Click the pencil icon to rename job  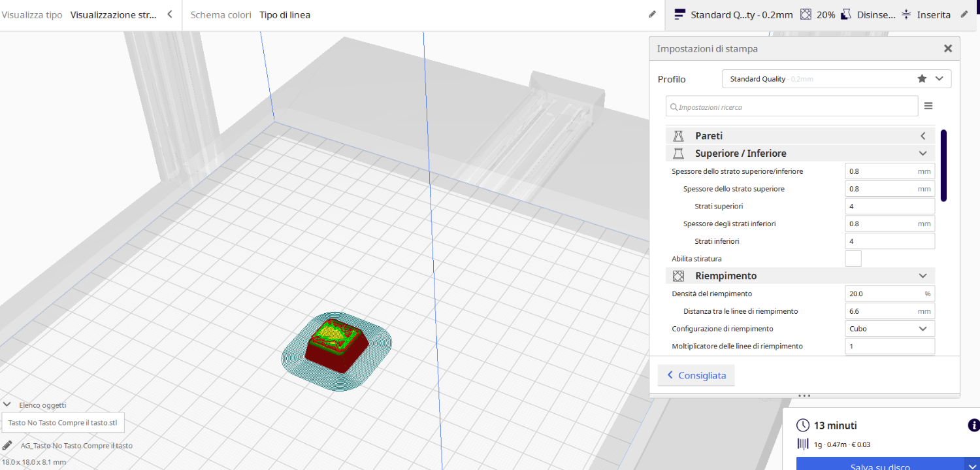pyautogui.click(x=7, y=445)
